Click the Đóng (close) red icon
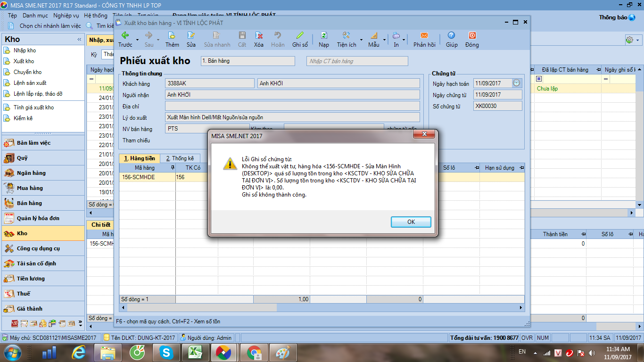The width and height of the screenshot is (644, 362). 472,35
